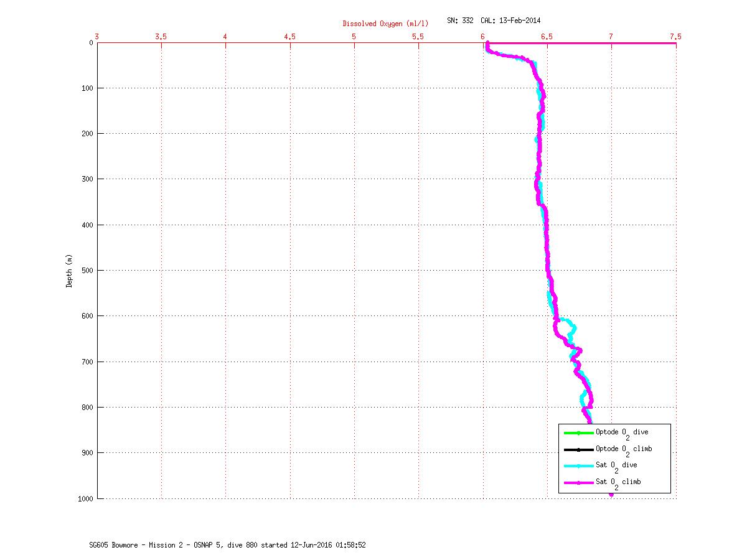This screenshot has width=747, height=560.
Task: Click depth tick label 400
Action: point(88,225)
